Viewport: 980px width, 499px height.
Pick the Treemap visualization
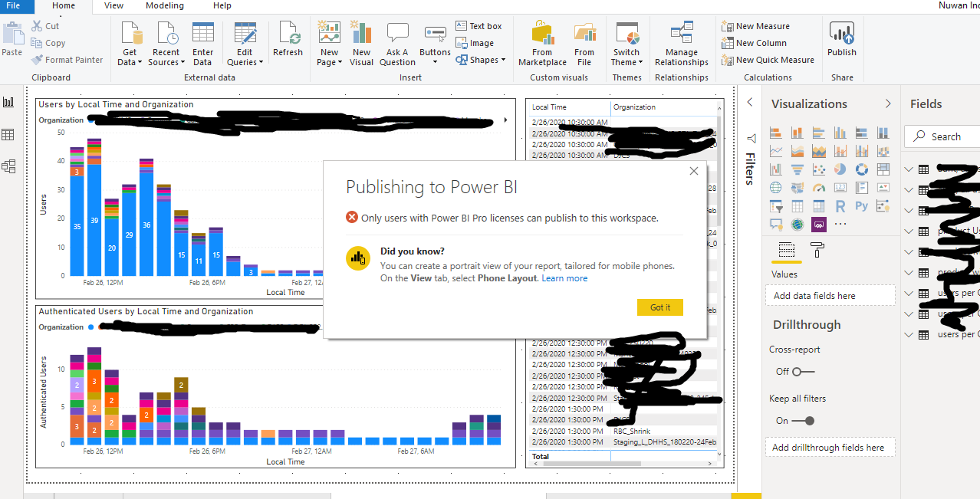pos(883,169)
